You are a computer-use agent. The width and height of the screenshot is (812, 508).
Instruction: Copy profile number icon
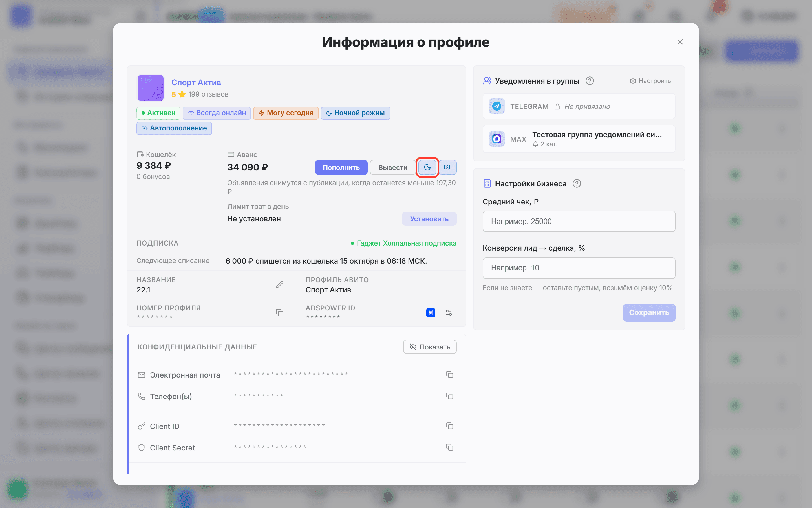pyautogui.click(x=279, y=312)
